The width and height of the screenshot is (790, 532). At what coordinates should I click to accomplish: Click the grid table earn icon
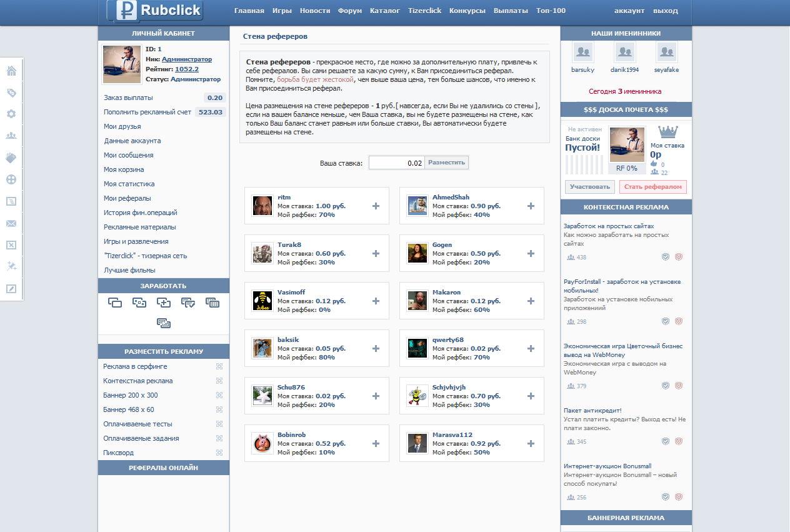(x=212, y=303)
